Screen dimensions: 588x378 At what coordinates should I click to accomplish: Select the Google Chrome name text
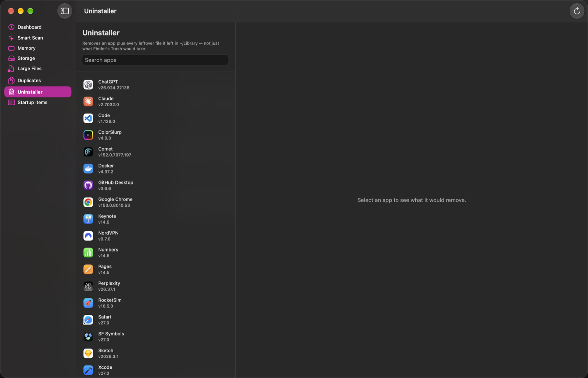pyautogui.click(x=115, y=200)
